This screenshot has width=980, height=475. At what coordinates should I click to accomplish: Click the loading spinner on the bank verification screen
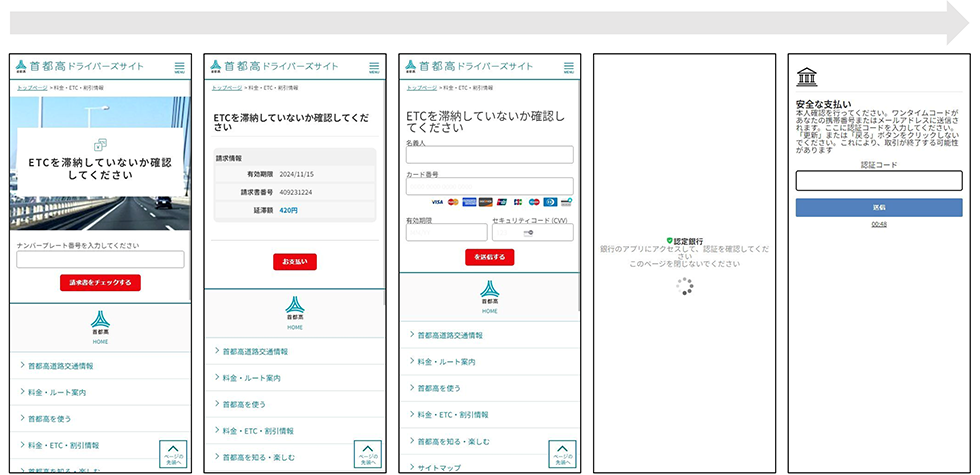point(685,286)
